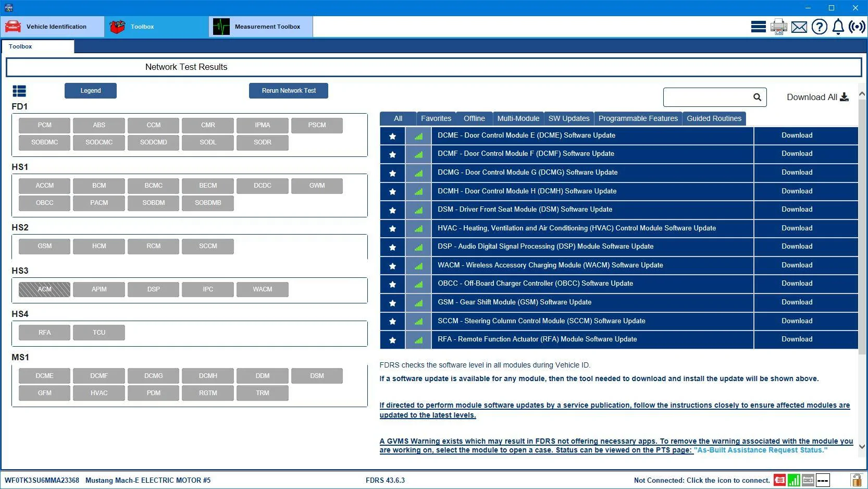
Task: Select the TCU module in HS4
Action: click(x=99, y=333)
